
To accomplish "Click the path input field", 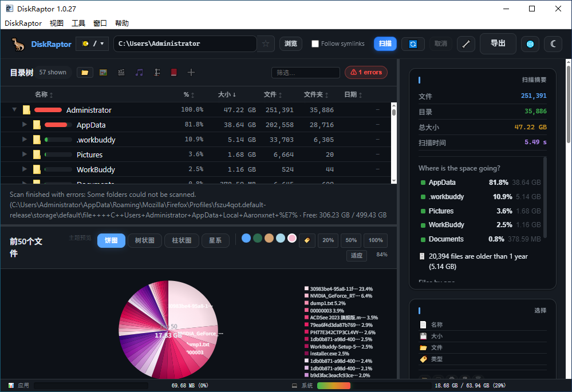I will 185,43.
